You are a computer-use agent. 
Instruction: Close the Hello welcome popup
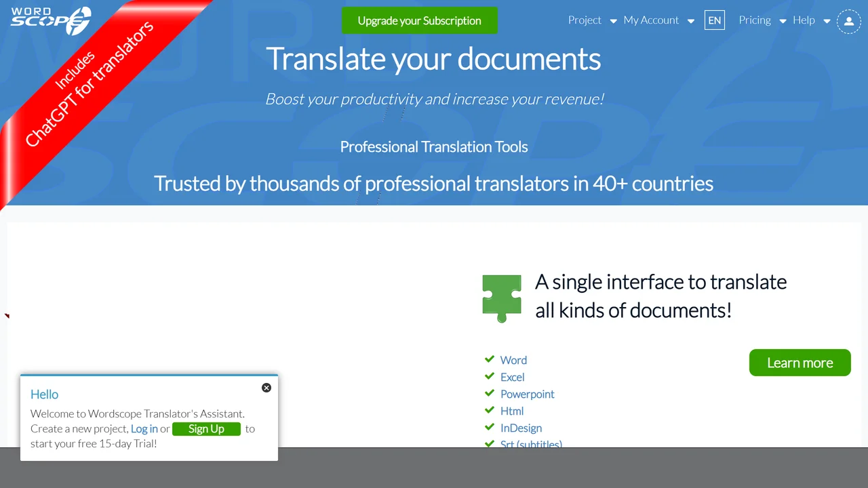point(267,388)
